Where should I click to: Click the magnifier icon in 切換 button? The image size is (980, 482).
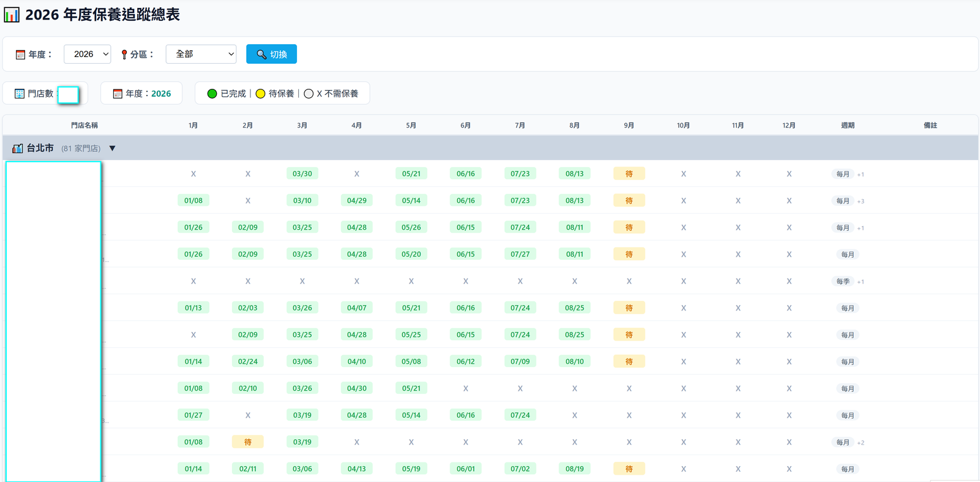pos(262,55)
